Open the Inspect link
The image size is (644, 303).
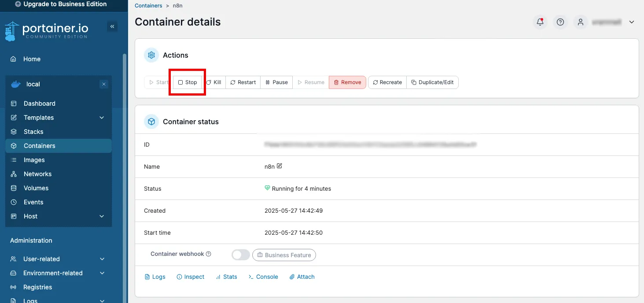[190, 277]
